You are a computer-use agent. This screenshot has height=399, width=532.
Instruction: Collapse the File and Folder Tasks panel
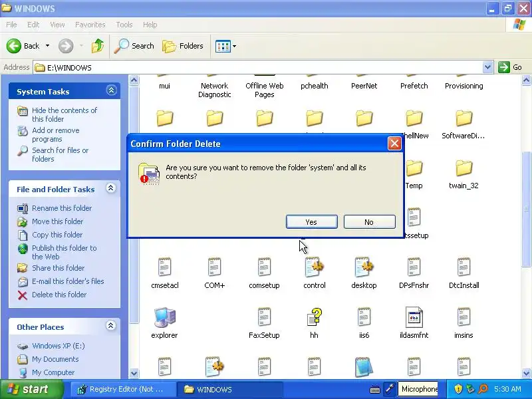point(111,188)
